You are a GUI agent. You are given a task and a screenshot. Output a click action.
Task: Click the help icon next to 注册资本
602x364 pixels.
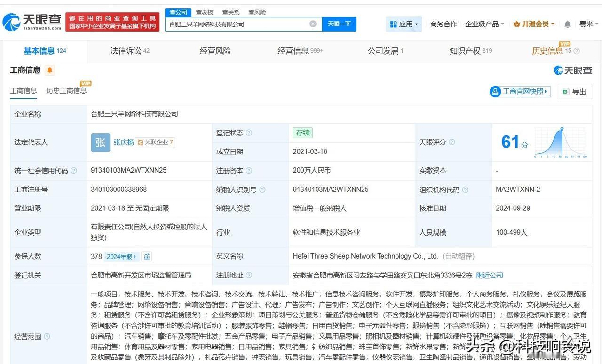point(249,171)
